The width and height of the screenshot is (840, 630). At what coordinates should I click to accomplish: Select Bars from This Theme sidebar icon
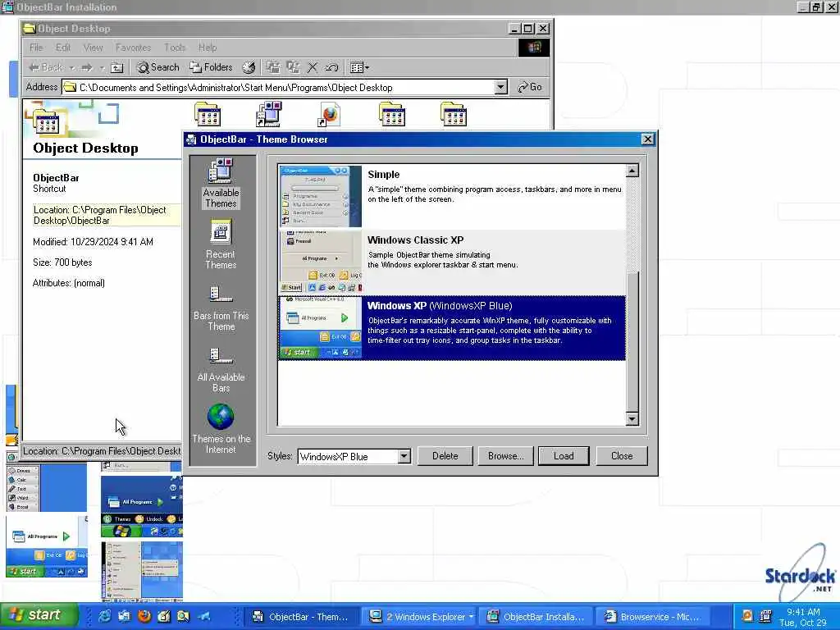point(221,308)
